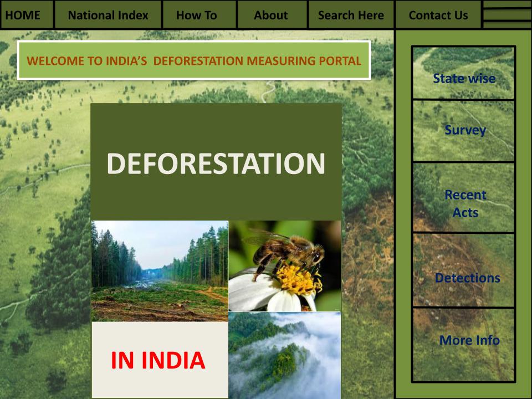Open the Survey sidebar button
Viewport: 532px width, 399px height.
(x=463, y=131)
